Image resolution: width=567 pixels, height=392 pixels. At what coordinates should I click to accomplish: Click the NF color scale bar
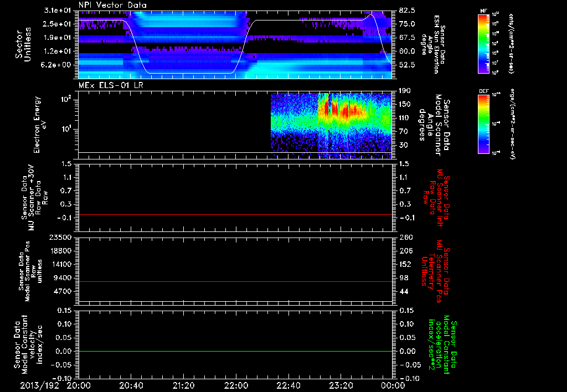tap(483, 44)
